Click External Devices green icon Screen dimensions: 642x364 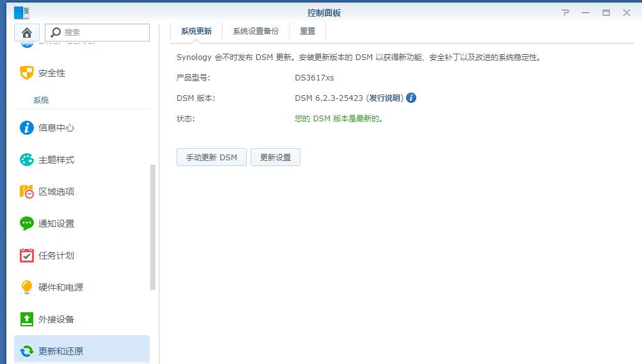[26, 319]
